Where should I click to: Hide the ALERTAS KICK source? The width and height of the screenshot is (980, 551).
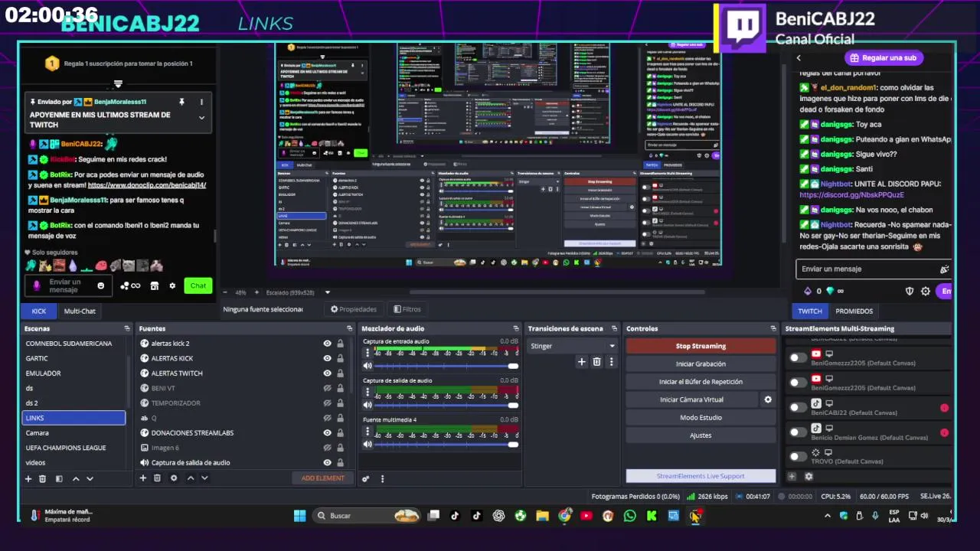coord(327,358)
